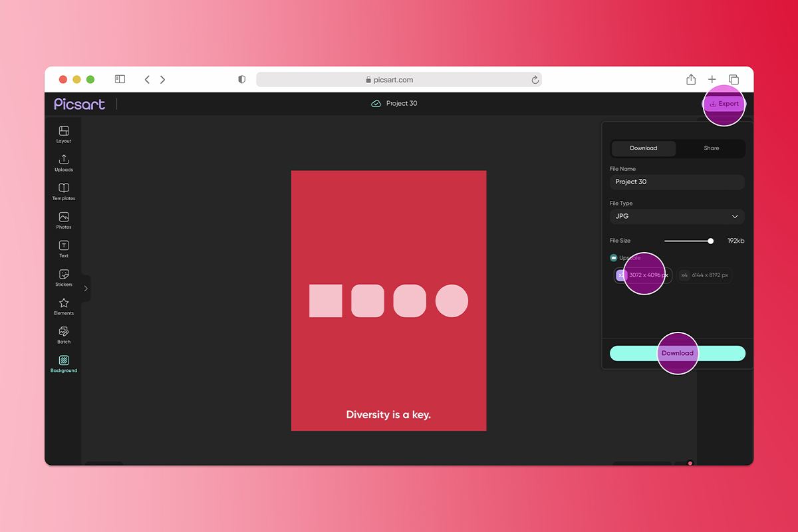Image resolution: width=798 pixels, height=532 pixels.
Task: Adjust the File Size slider
Action: [x=710, y=241]
